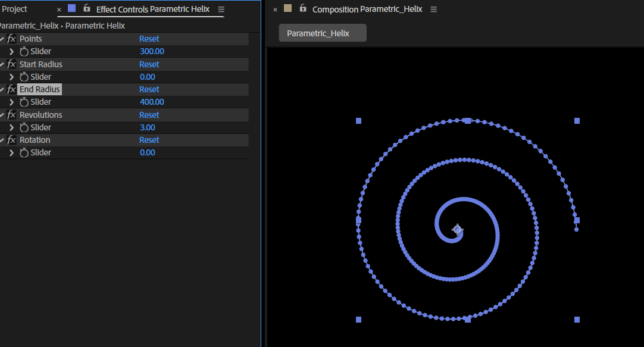Switch to the Project panel tab
Viewport: 644px width, 347px height.
click(14, 9)
